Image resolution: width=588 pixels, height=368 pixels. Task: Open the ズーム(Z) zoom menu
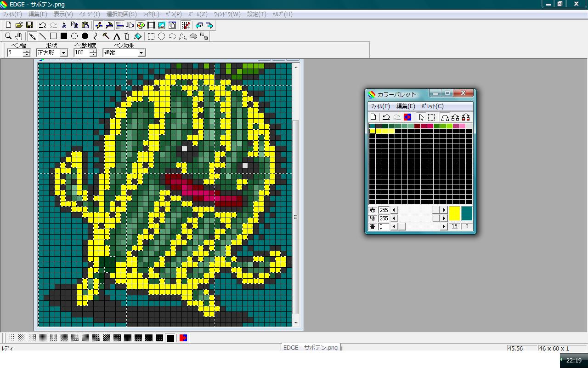198,14
